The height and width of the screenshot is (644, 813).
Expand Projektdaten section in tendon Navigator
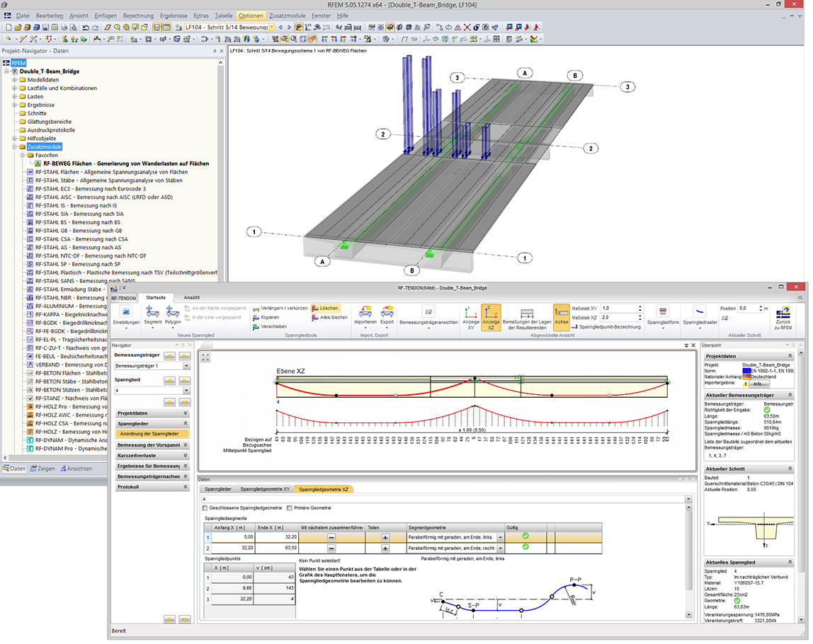[152, 413]
